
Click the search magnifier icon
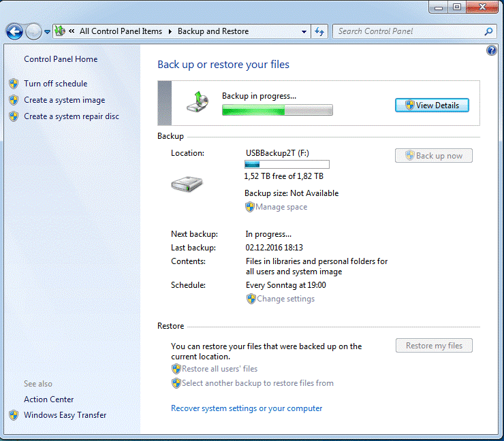pyautogui.click(x=488, y=31)
